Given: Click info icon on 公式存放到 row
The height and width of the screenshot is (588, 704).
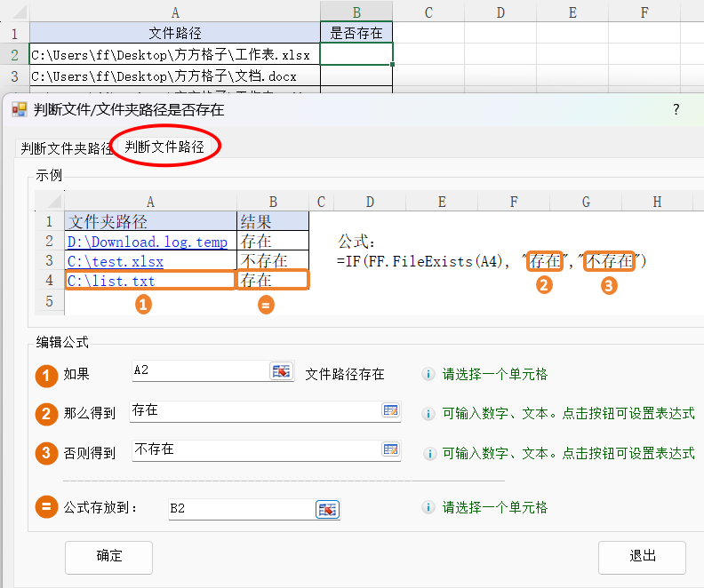Looking at the screenshot, I should (428, 508).
